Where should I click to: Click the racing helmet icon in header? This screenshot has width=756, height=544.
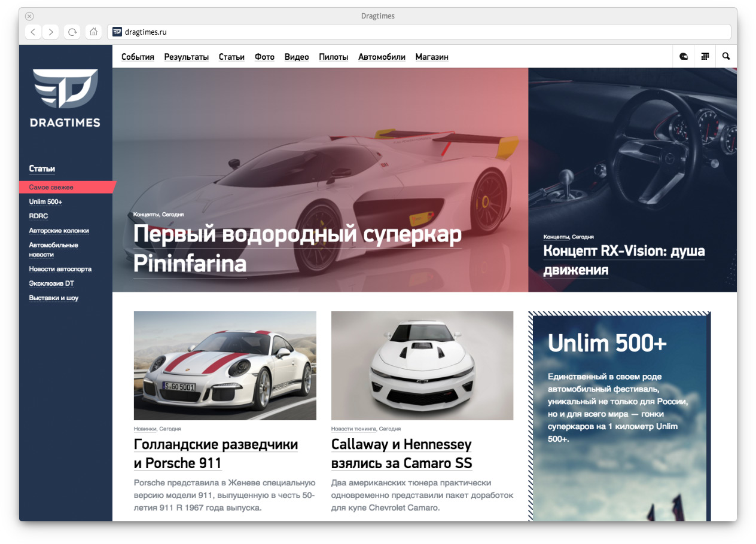[x=684, y=56]
